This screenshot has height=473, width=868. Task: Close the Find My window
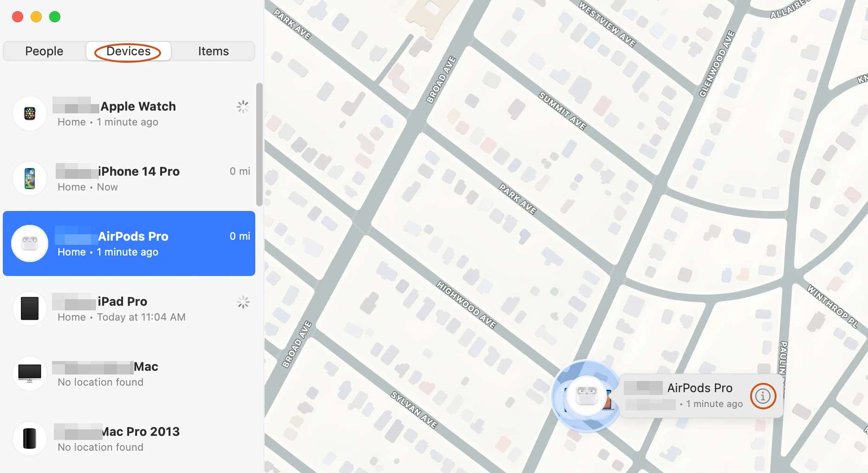coord(18,17)
